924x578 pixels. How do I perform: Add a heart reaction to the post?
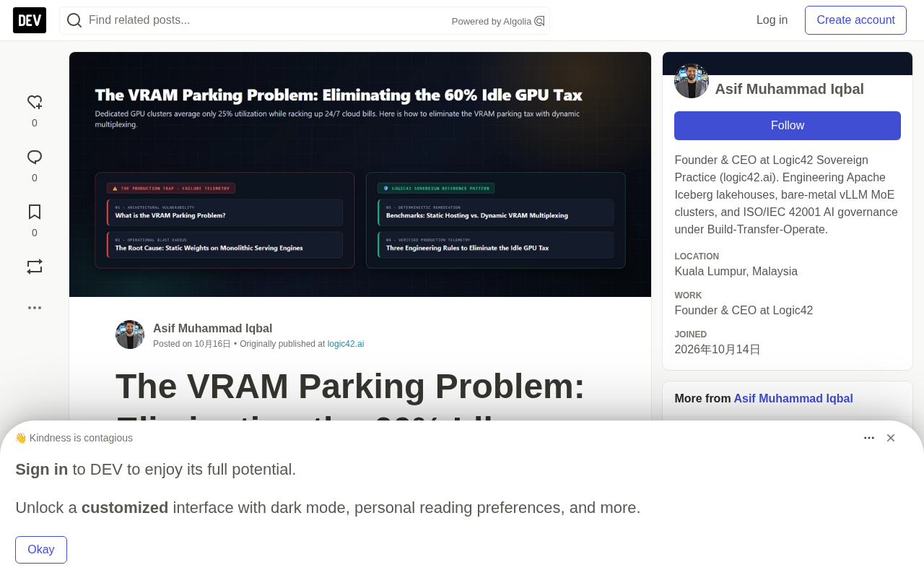[35, 102]
